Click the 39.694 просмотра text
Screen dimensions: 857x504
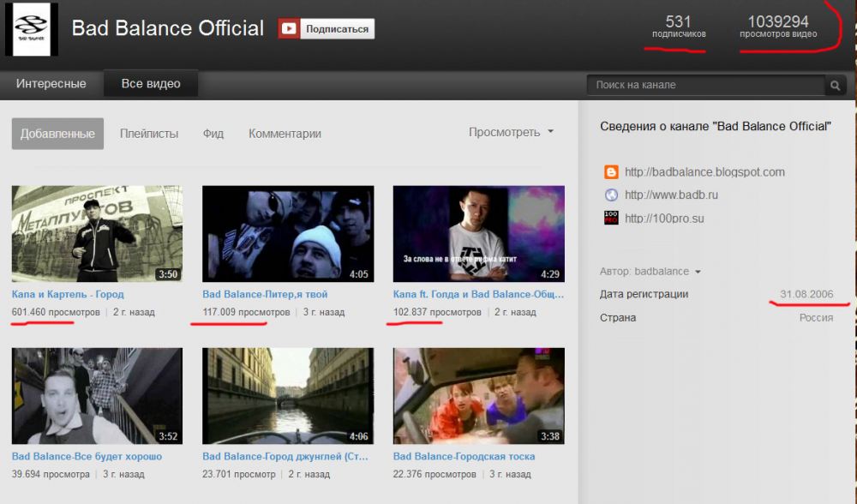[51, 474]
